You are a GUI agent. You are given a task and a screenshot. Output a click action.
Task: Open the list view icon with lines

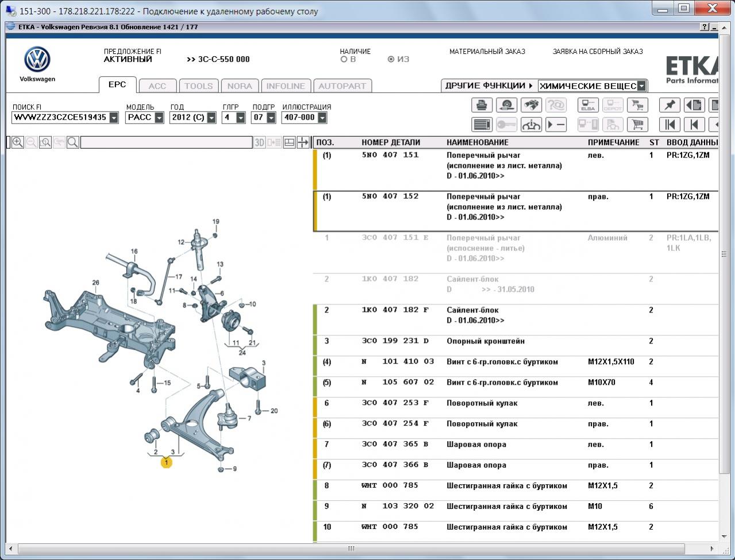point(482,124)
